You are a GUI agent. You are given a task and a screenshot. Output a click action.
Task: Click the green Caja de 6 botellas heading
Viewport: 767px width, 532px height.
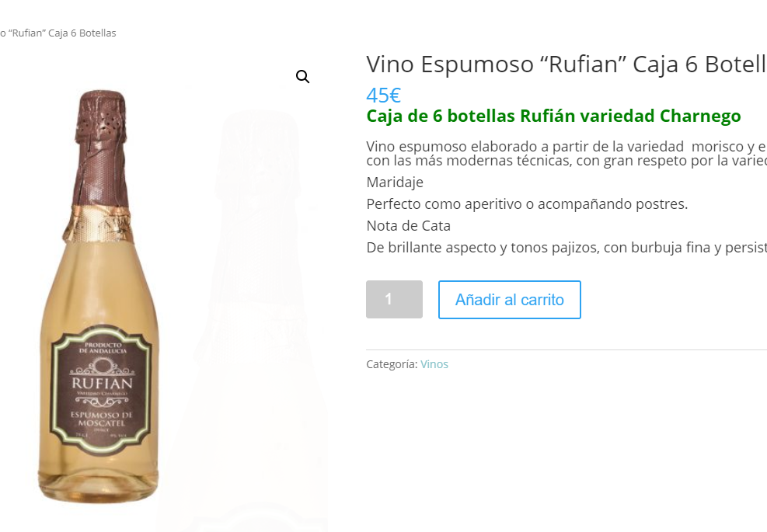pyautogui.click(x=554, y=116)
